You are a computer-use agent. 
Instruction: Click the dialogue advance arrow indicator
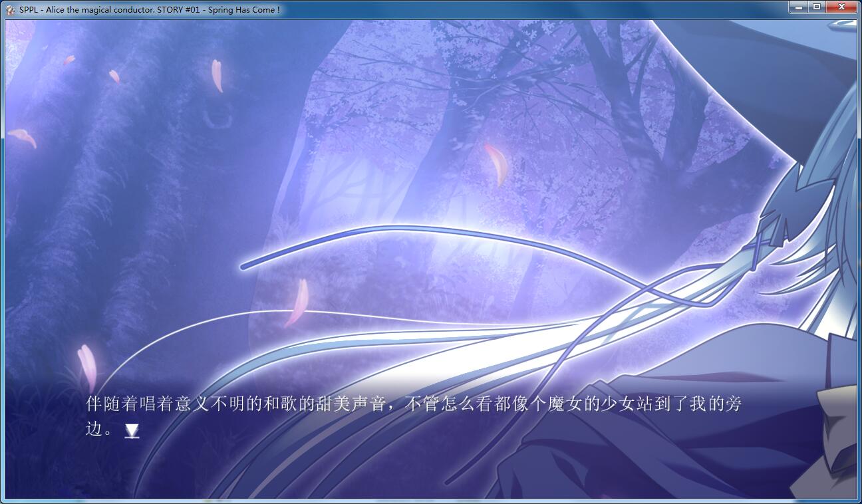(132, 432)
